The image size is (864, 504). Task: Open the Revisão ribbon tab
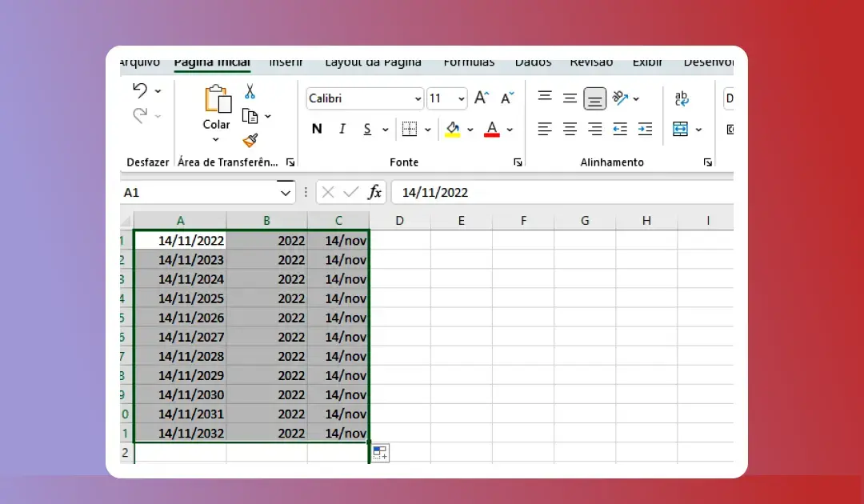pyautogui.click(x=590, y=62)
